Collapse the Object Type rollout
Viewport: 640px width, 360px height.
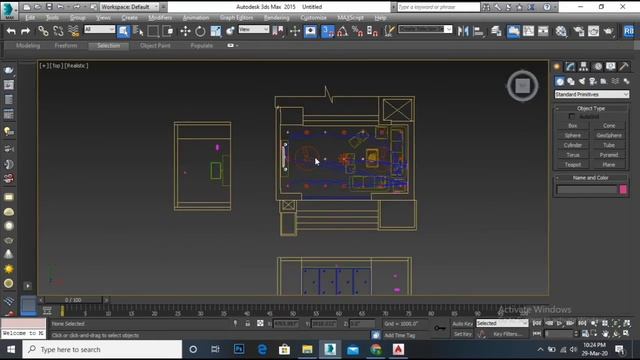tap(591, 108)
